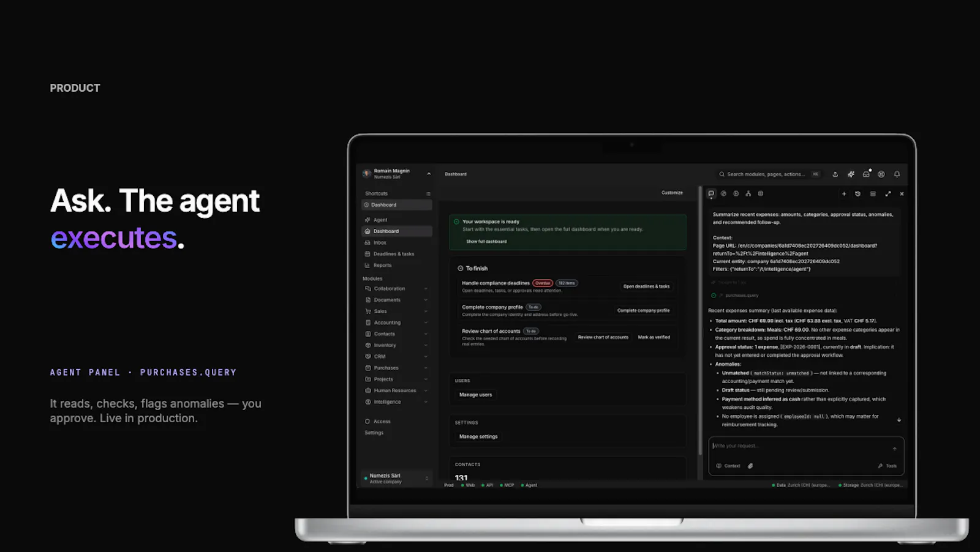Click Manage users button
Screen dimensions: 980x552
point(476,395)
